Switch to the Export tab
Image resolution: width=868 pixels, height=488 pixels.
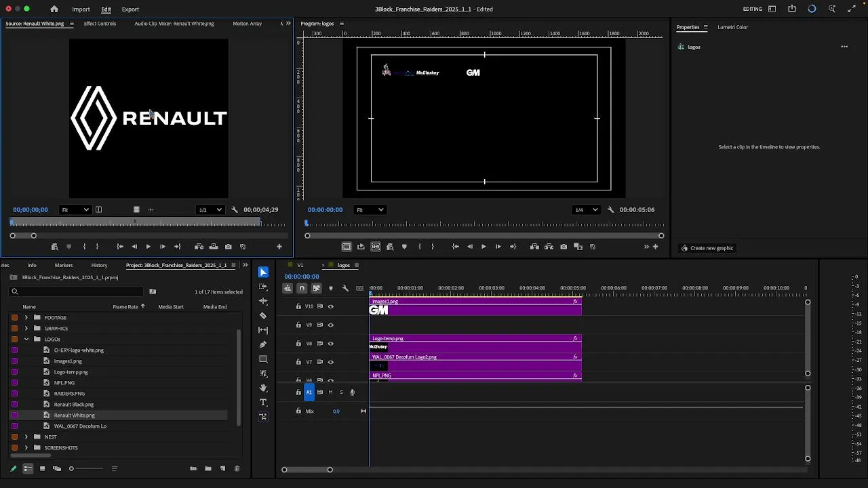coord(130,9)
